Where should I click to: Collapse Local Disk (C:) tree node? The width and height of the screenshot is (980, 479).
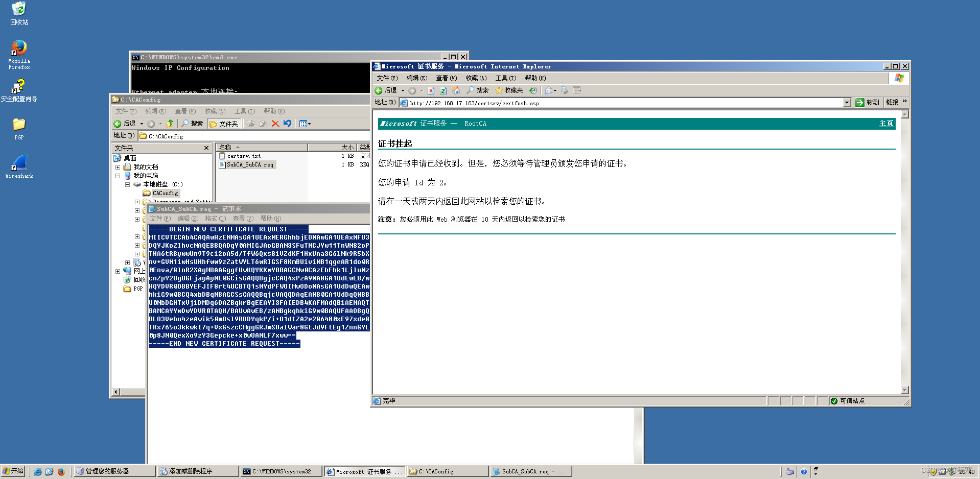coord(127,184)
